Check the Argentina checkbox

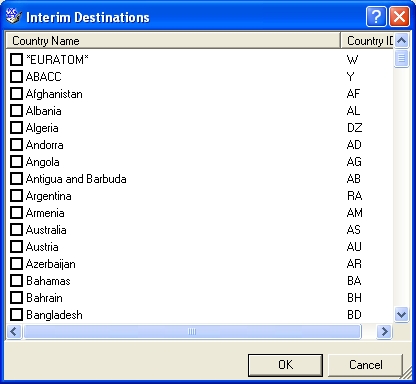(16, 196)
